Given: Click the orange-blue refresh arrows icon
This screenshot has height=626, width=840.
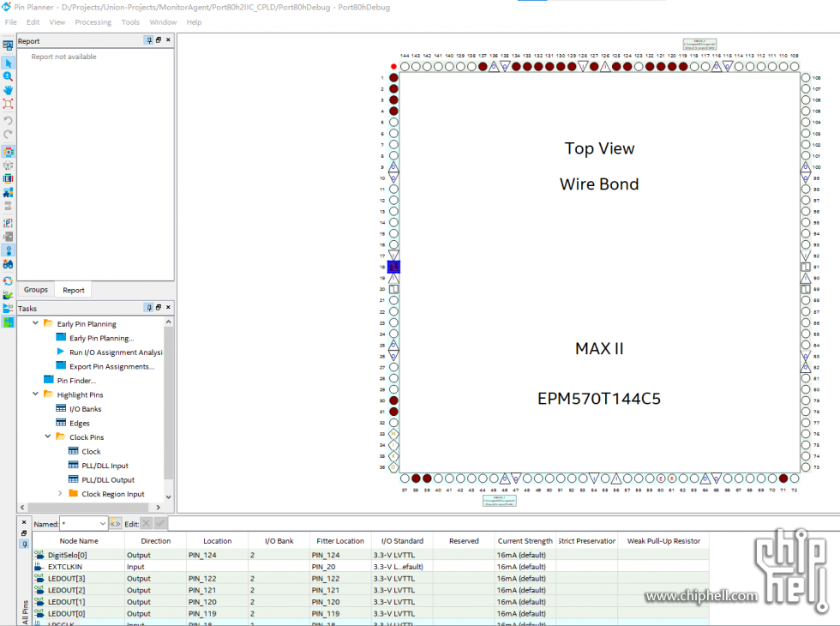Looking at the screenshot, I should [x=8, y=281].
